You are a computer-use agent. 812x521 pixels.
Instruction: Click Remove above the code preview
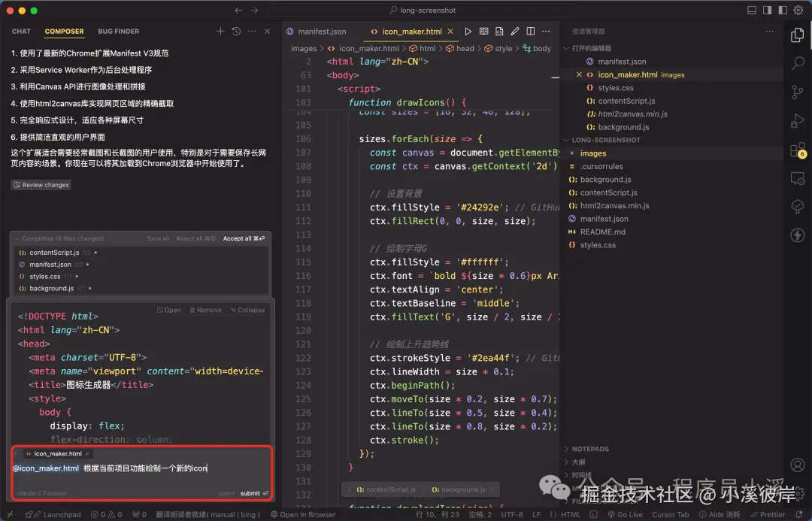pos(205,310)
